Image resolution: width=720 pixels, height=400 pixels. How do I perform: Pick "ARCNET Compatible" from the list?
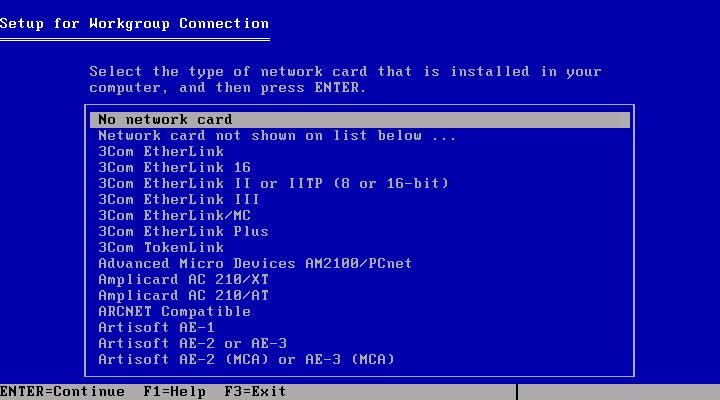click(174, 312)
